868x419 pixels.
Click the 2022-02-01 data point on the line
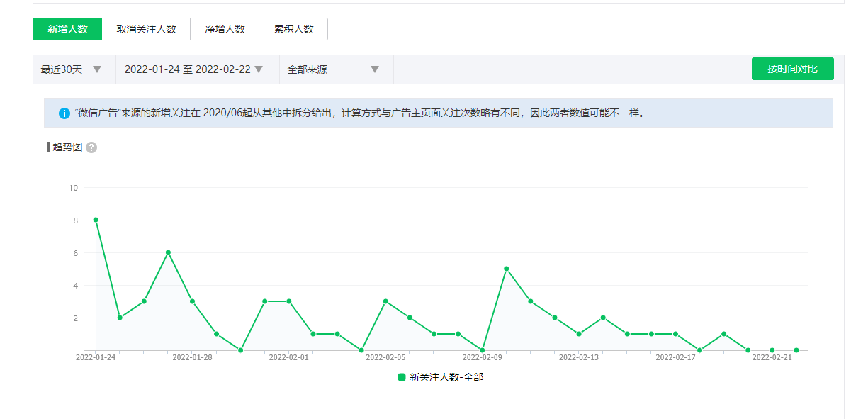pyautogui.click(x=289, y=301)
